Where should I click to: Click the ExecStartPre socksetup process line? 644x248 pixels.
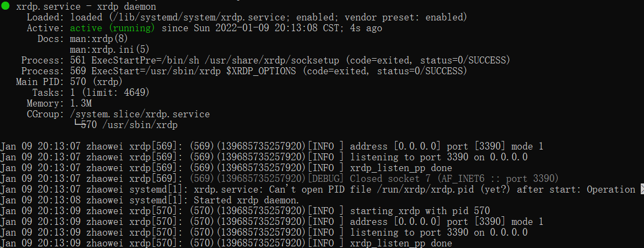pyautogui.click(x=266, y=60)
